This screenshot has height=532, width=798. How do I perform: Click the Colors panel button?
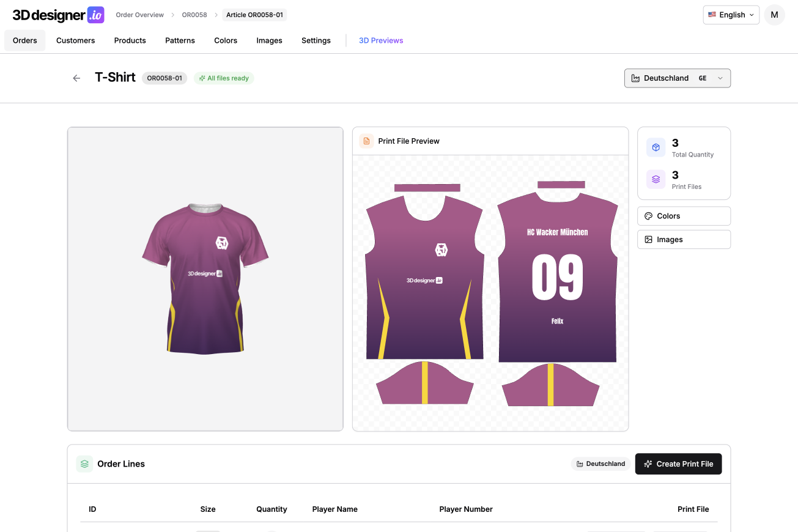click(x=684, y=216)
